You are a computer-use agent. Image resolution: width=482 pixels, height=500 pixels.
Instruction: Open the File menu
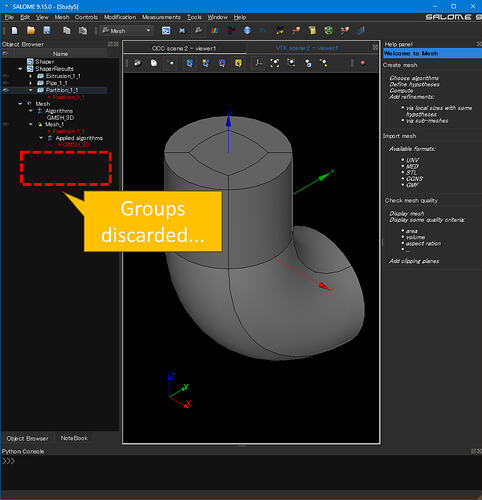pos(9,17)
